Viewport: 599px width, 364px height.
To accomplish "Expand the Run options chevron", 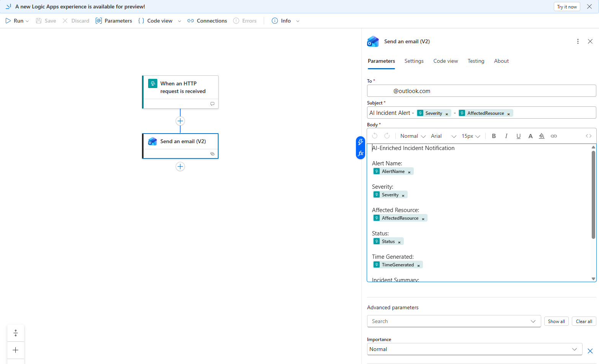I will click(x=27, y=21).
